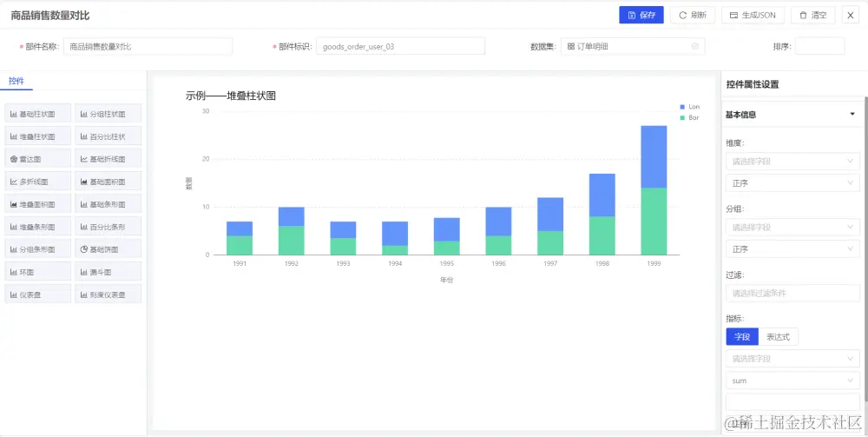Select the 基础面积图 area widget
This screenshot has width=868, height=437.
point(108,182)
